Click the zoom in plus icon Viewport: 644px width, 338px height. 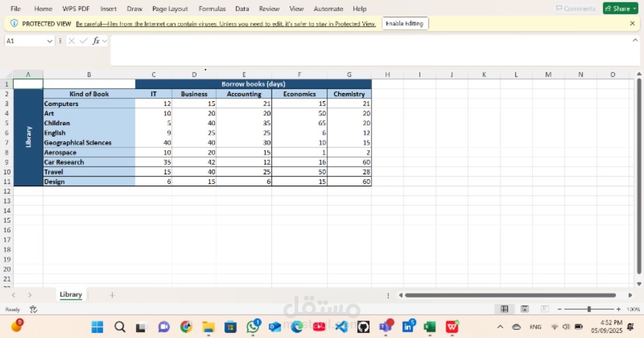[618, 309]
